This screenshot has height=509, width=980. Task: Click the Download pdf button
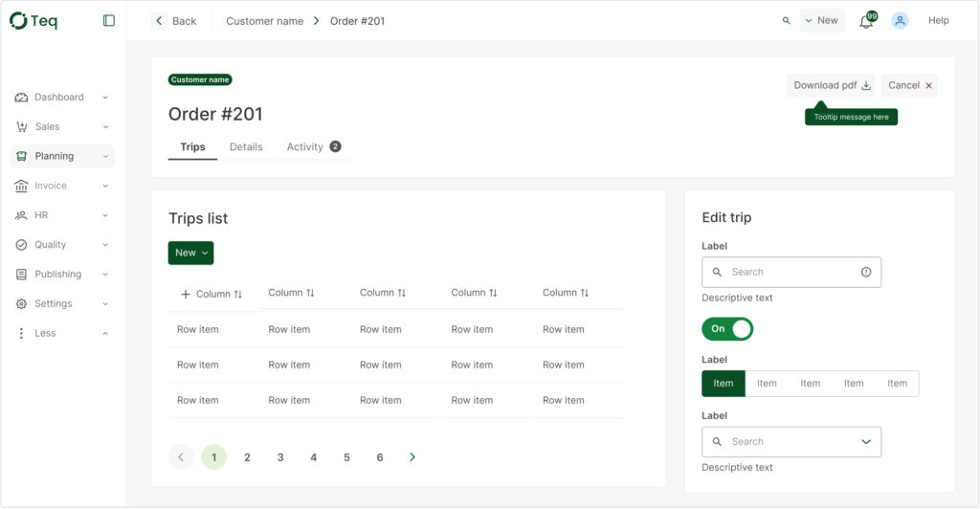pos(831,85)
